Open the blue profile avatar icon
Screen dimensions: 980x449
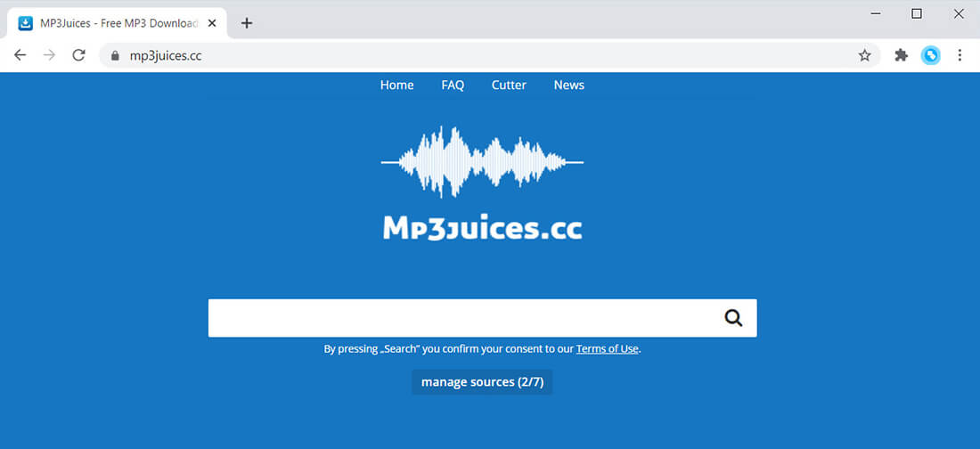931,55
